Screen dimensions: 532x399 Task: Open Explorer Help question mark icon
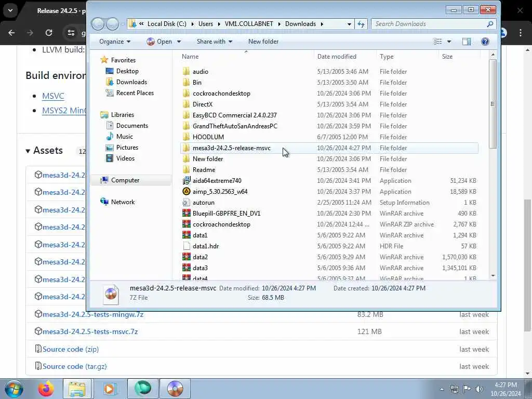click(x=485, y=42)
